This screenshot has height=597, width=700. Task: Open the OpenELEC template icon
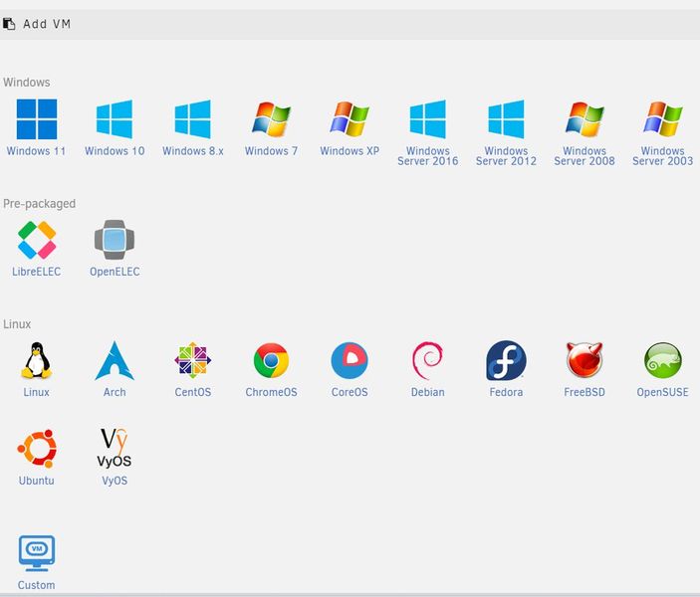115,240
